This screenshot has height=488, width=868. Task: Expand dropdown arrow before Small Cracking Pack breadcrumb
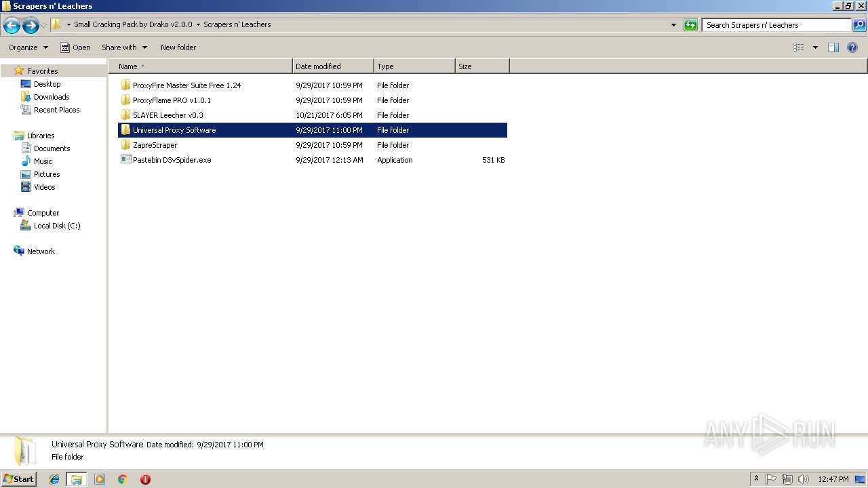[68, 24]
